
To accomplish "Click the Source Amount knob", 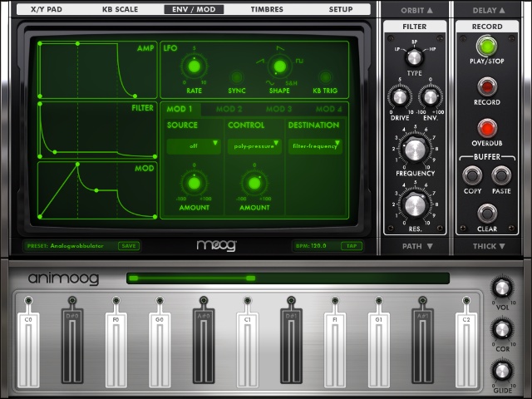I will [194, 184].
